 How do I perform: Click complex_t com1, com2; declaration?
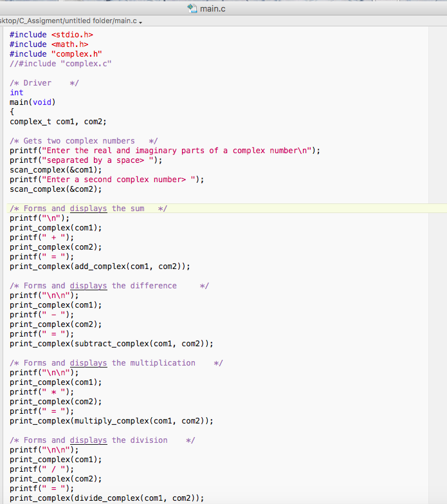(x=58, y=122)
